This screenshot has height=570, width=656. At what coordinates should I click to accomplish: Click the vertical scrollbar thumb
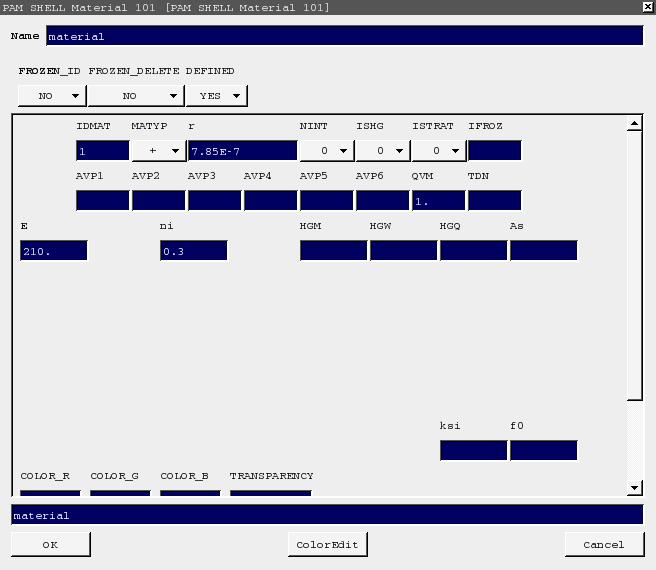point(635,265)
